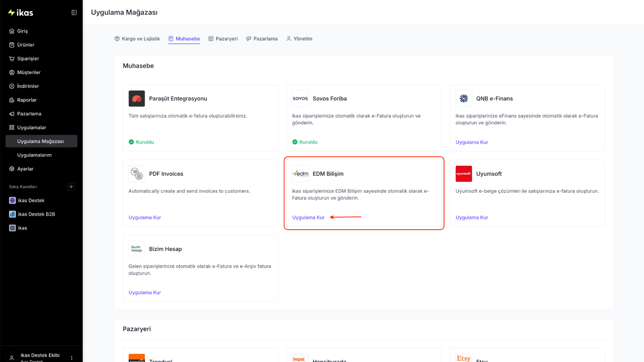Click Kuruldu status on Sovos Foriba card
This screenshot has width=644, height=362.
pyautogui.click(x=305, y=142)
